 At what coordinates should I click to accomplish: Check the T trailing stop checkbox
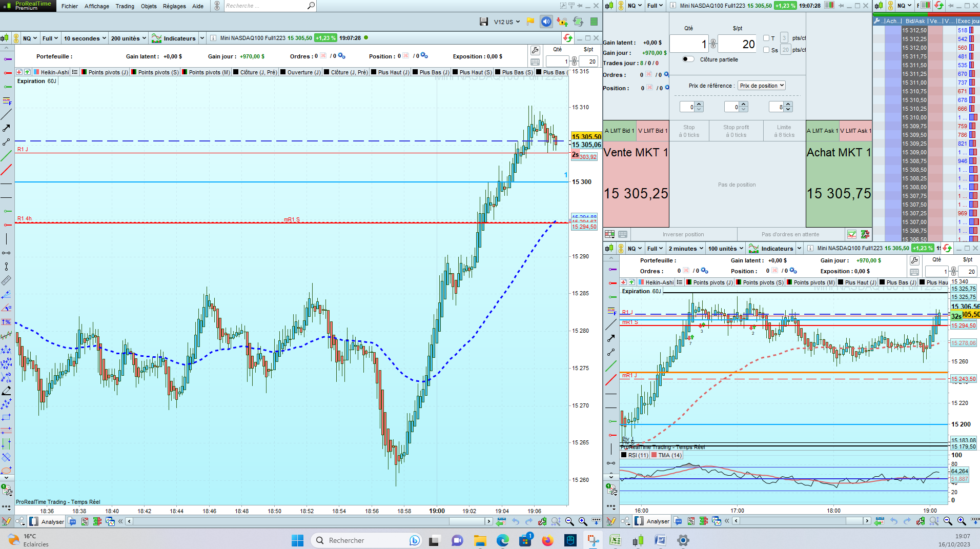pos(766,38)
